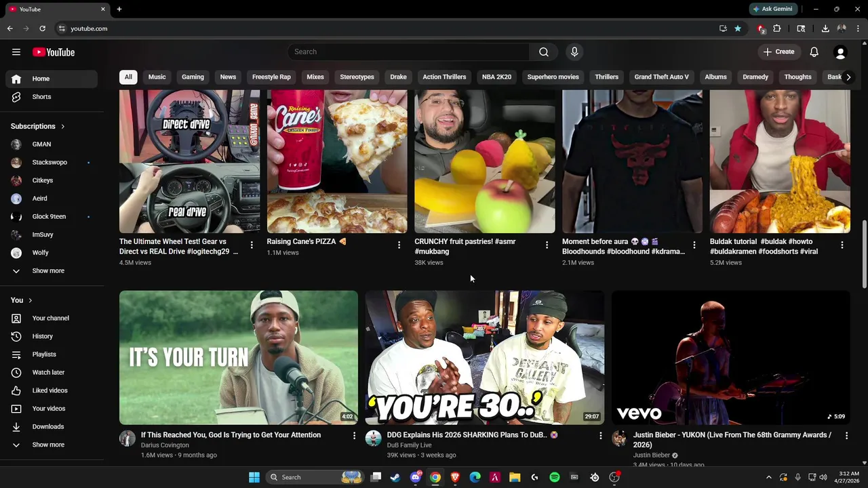868x488 pixels.
Task: Go to YouTube home via logo
Action: pyautogui.click(x=54, y=52)
